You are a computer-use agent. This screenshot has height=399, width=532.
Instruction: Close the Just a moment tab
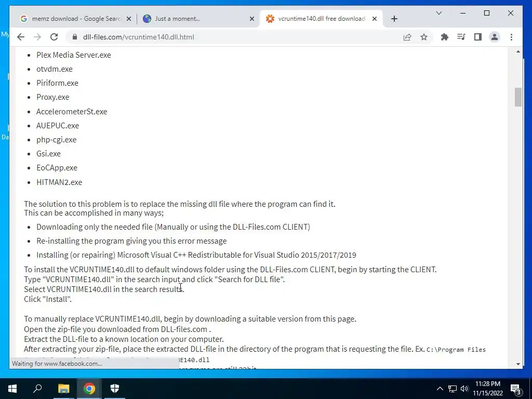pyautogui.click(x=252, y=19)
